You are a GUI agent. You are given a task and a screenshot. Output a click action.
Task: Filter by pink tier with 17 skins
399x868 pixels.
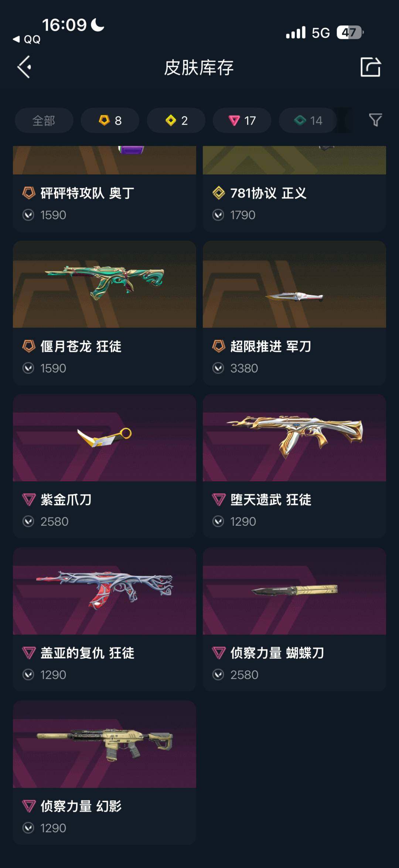pyautogui.click(x=242, y=121)
